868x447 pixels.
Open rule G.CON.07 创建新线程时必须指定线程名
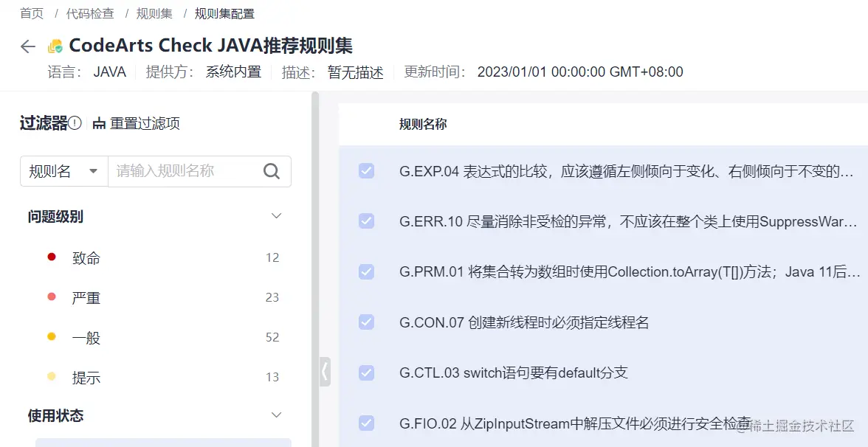tap(524, 322)
